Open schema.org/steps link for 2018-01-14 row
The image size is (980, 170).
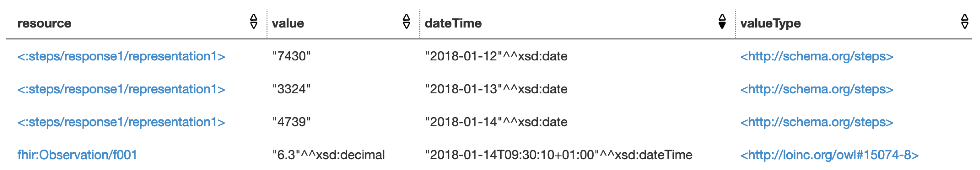816,122
